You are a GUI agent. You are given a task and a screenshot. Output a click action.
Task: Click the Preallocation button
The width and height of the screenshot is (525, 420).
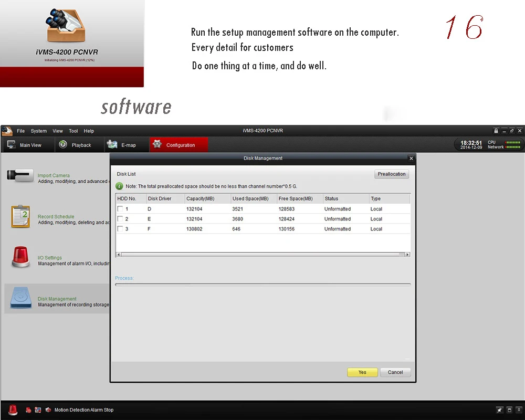tap(392, 174)
